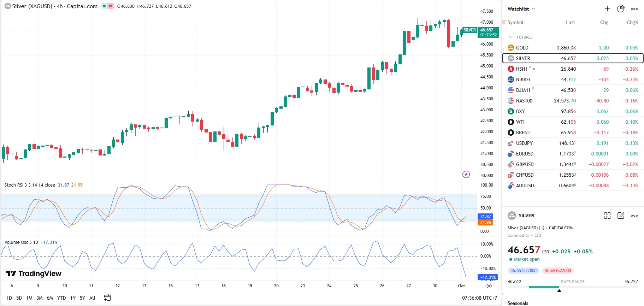Open the note edit icon for SILVER
The width and height of the screenshot is (644, 306).
tap(621, 216)
